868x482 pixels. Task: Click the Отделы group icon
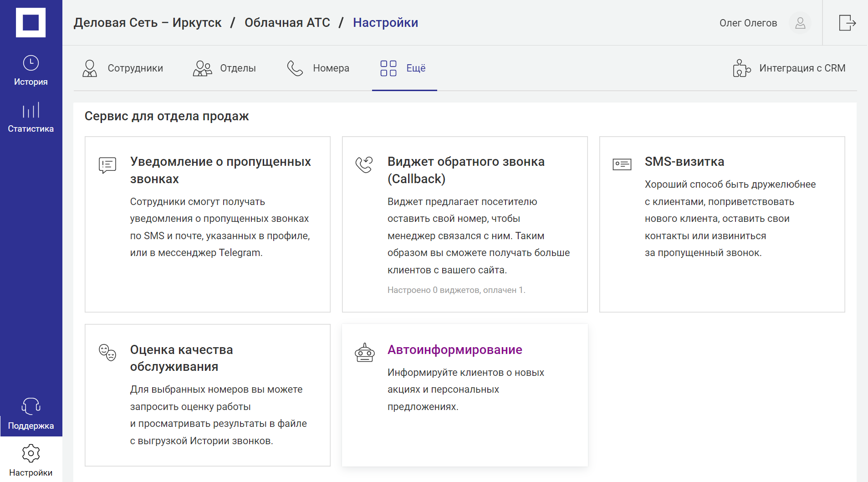pyautogui.click(x=203, y=68)
